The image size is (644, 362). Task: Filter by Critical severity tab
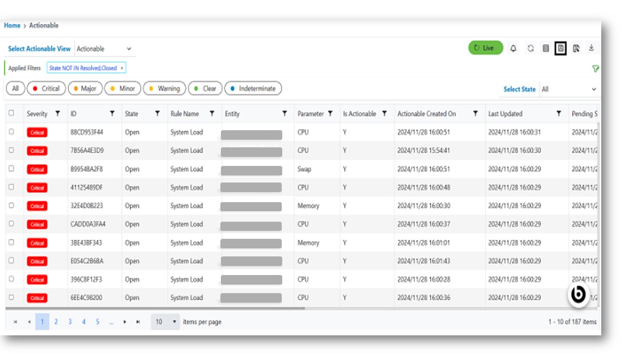tap(46, 88)
